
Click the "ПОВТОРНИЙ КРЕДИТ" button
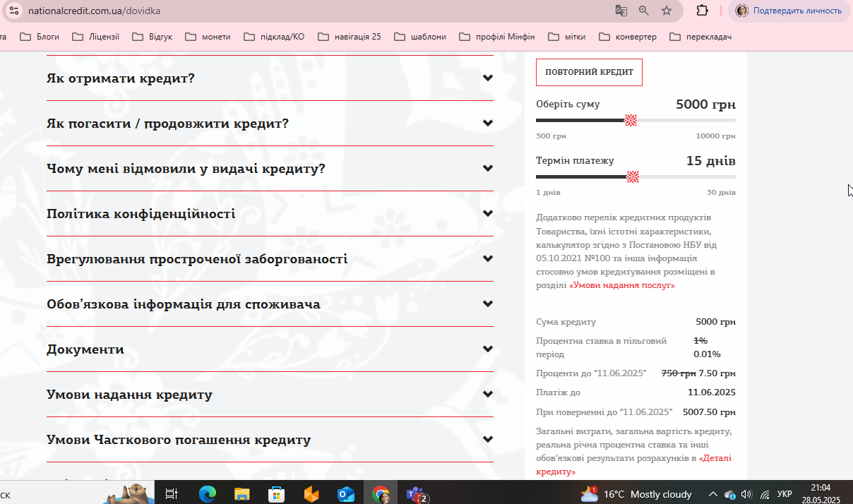coord(589,72)
